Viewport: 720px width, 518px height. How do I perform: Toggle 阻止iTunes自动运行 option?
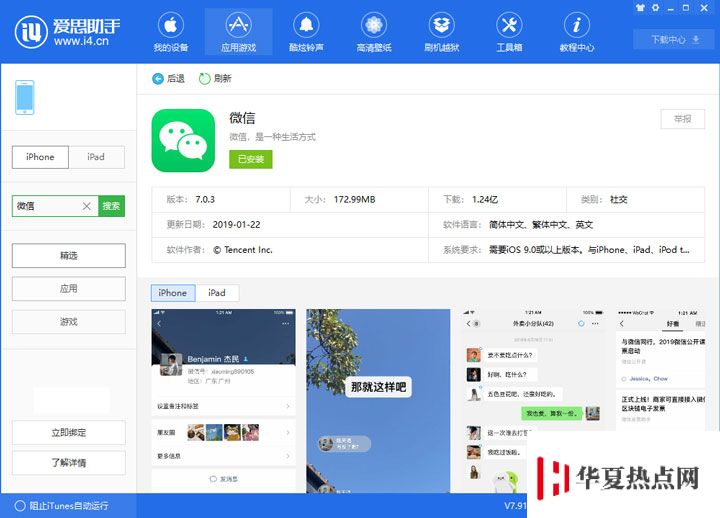coord(62,506)
